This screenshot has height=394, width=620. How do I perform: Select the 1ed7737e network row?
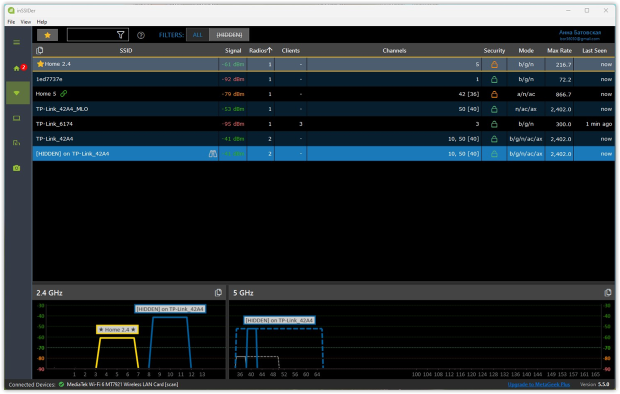323,79
